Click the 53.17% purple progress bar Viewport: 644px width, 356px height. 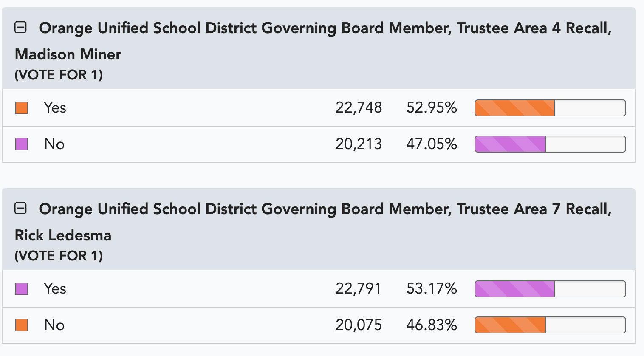pyautogui.click(x=550, y=289)
